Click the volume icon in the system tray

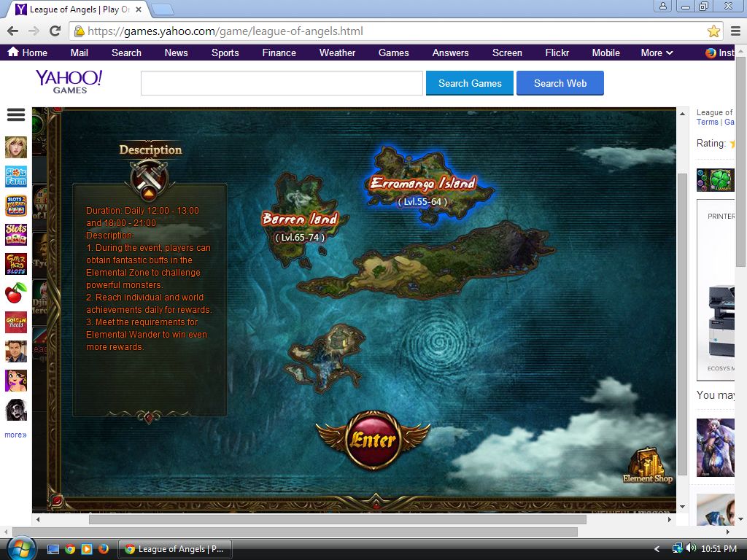pos(690,548)
